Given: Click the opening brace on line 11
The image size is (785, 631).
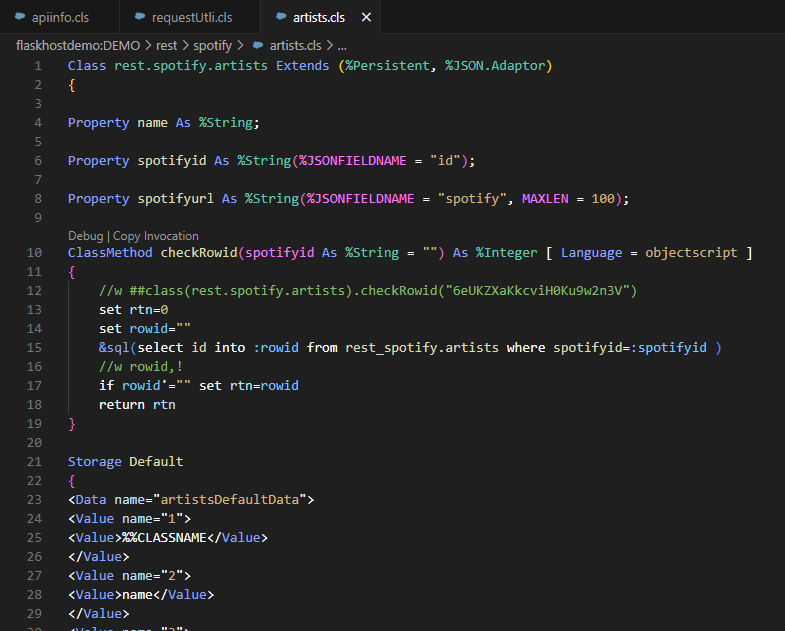Looking at the screenshot, I should click(72, 272).
